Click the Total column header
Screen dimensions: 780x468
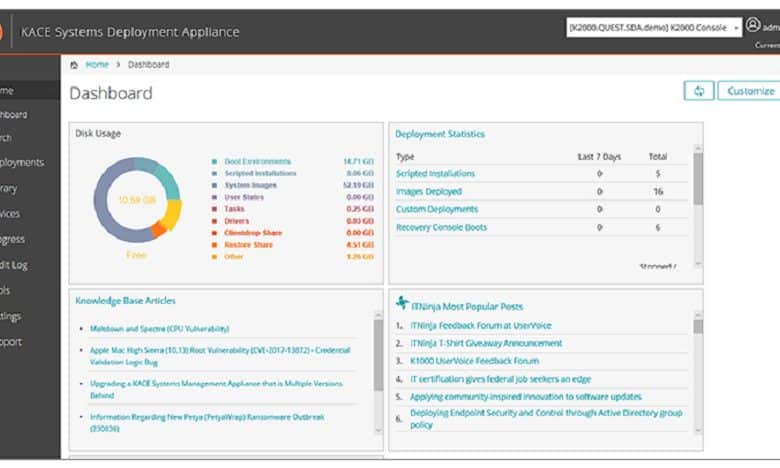click(x=658, y=157)
